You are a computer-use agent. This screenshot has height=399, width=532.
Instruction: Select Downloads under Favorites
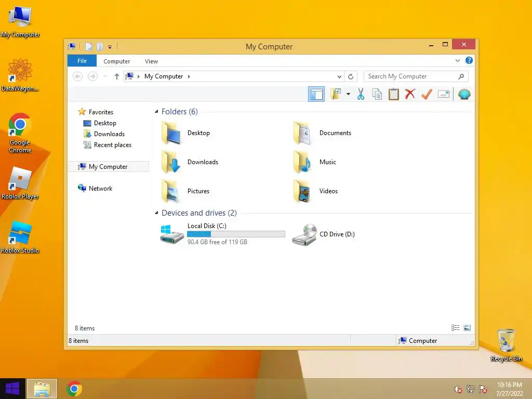pyautogui.click(x=109, y=134)
